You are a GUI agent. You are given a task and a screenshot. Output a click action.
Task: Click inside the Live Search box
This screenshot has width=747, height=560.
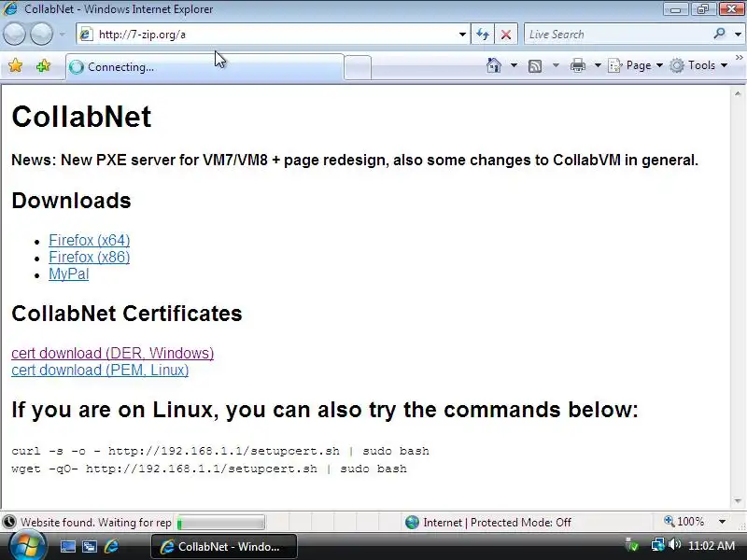617,35
